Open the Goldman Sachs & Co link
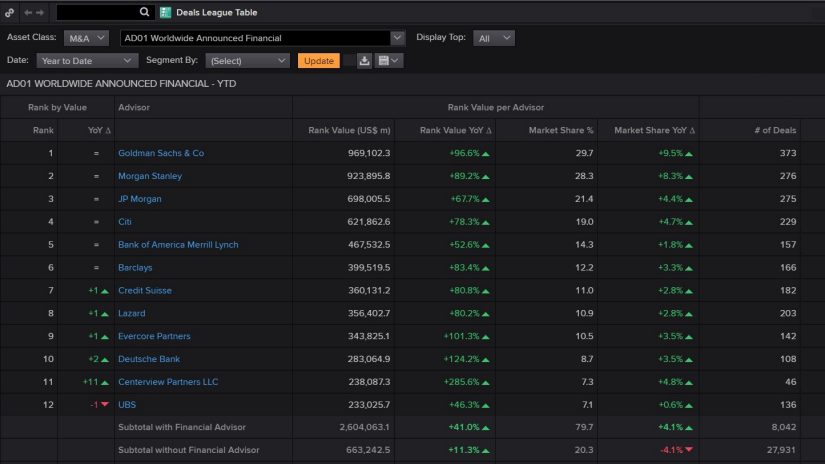The image size is (825, 464). (161, 153)
